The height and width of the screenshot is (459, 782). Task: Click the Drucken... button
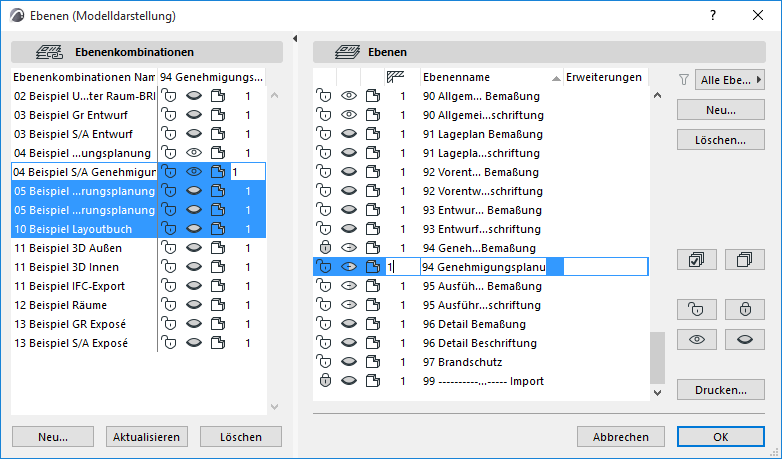click(x=712, y=389)
